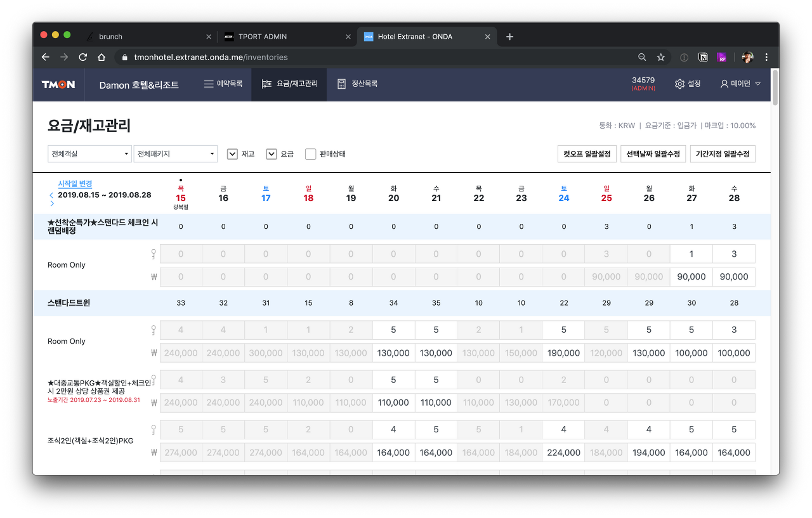Enable the 판매상태 checkbox

click(x=310, y=154)
